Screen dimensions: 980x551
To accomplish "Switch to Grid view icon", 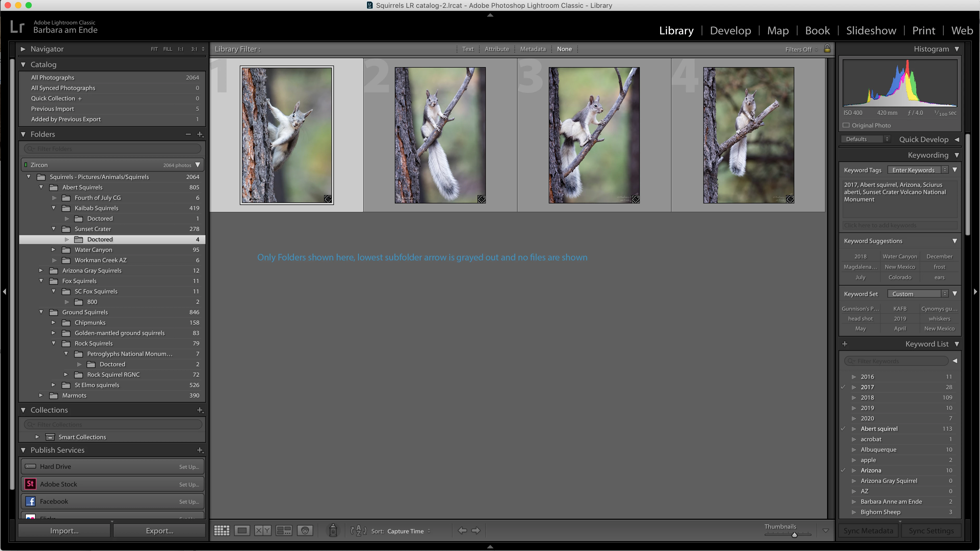I will pos(221,530).
